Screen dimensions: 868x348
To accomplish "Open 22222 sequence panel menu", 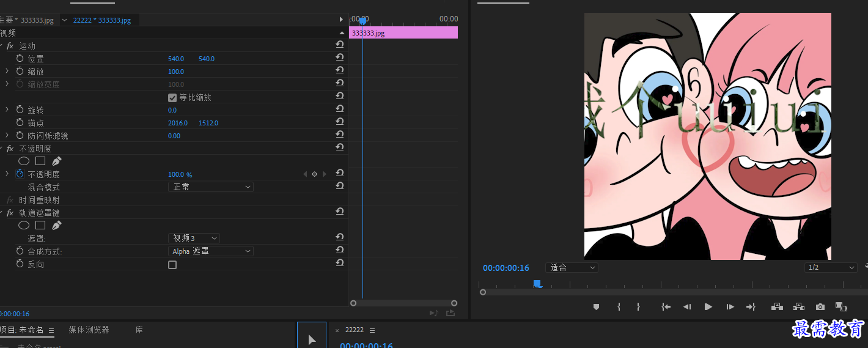I will [x=372, y=330].
